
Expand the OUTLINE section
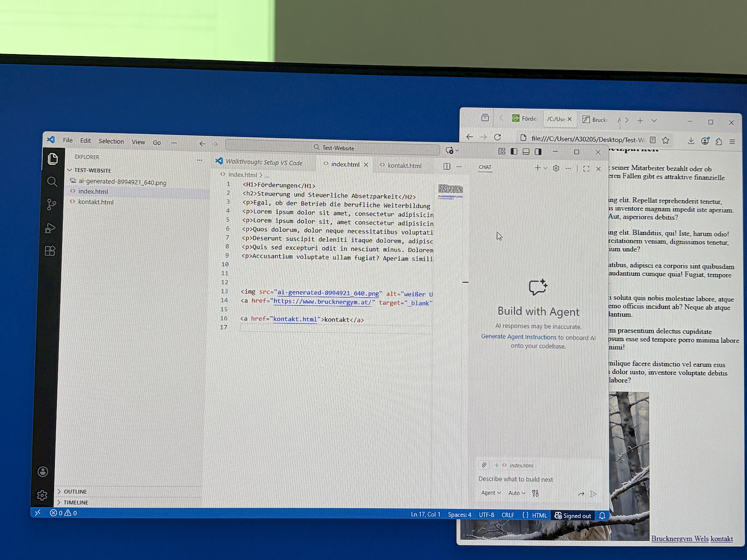[75, 492]
